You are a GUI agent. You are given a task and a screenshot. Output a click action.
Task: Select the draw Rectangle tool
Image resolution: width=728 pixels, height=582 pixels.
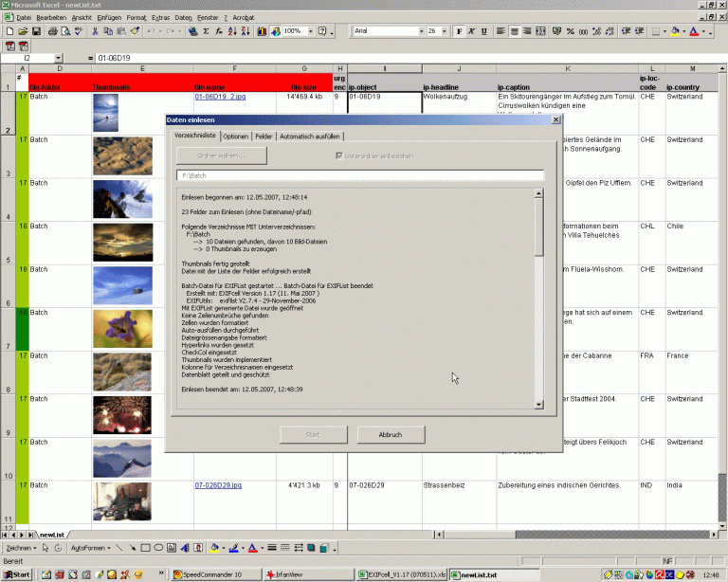(x=145, y=548)
